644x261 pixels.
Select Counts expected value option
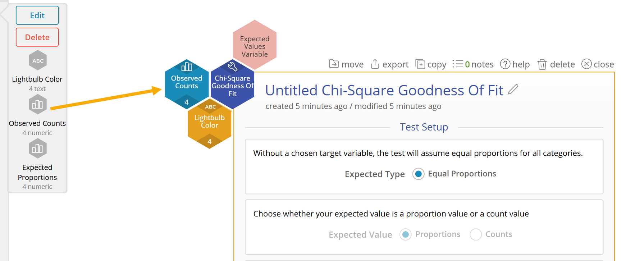pos(476,234)
